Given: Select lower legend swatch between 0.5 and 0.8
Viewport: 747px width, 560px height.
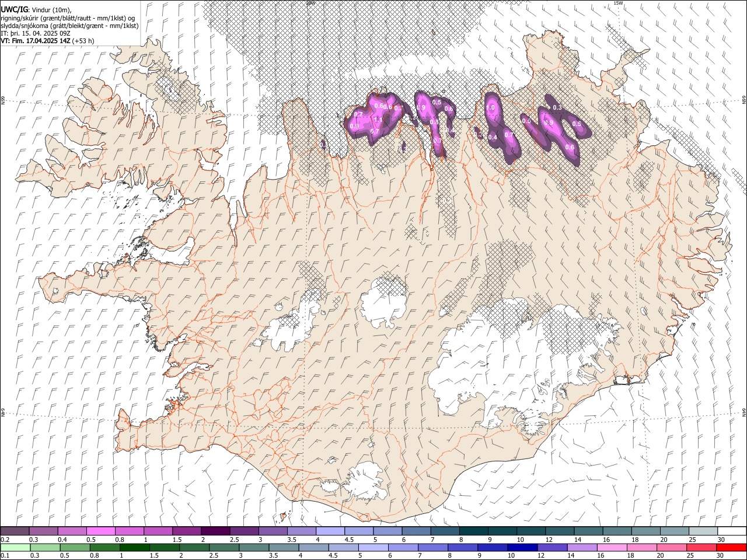Looking at the screenshot, I should (75, 547).
